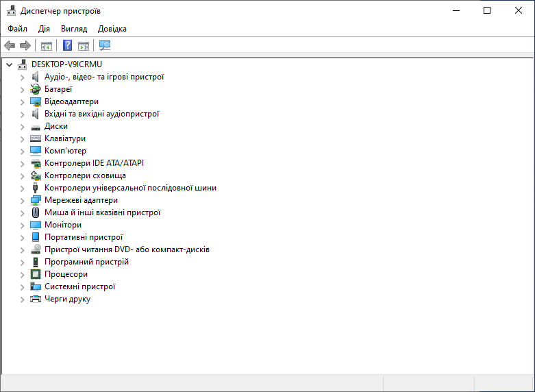Scan for hardware changes via monitor icon
The height and width of the screenshot is (392, 535).
105,45
